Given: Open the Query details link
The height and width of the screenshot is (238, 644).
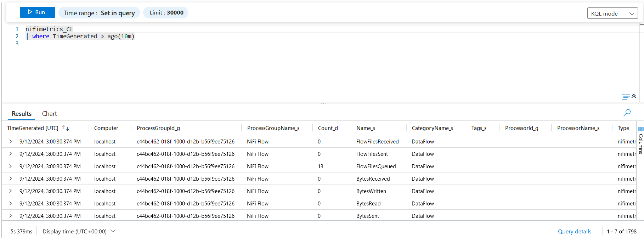Looking at the screenshot, I should [575, 231].
